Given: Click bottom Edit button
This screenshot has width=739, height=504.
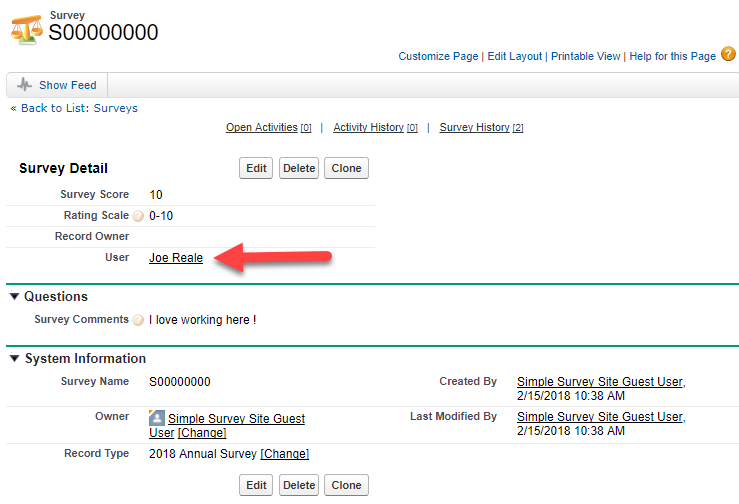Looking at the screenshot, I should [x=256, y=485].
